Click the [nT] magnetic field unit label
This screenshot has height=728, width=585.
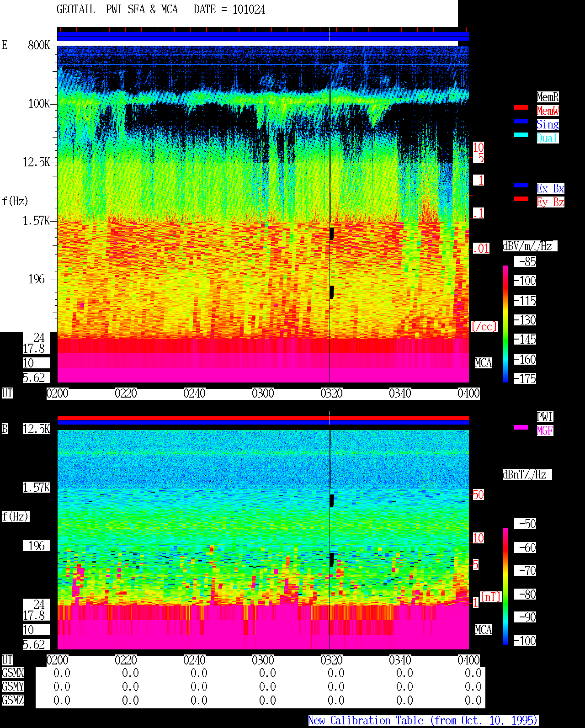[491, 597]
